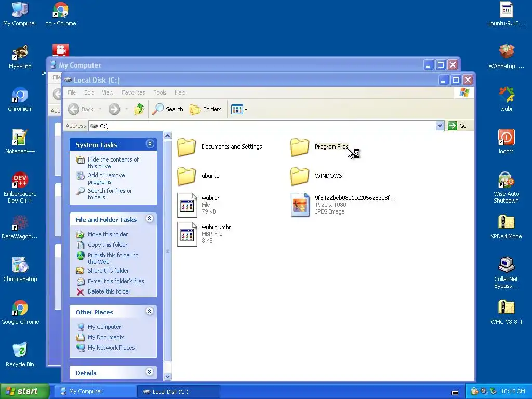This screenshot has width=532, height=399.
Task: Select the ubuntu folder icon
Action: [x=187, y=176]
